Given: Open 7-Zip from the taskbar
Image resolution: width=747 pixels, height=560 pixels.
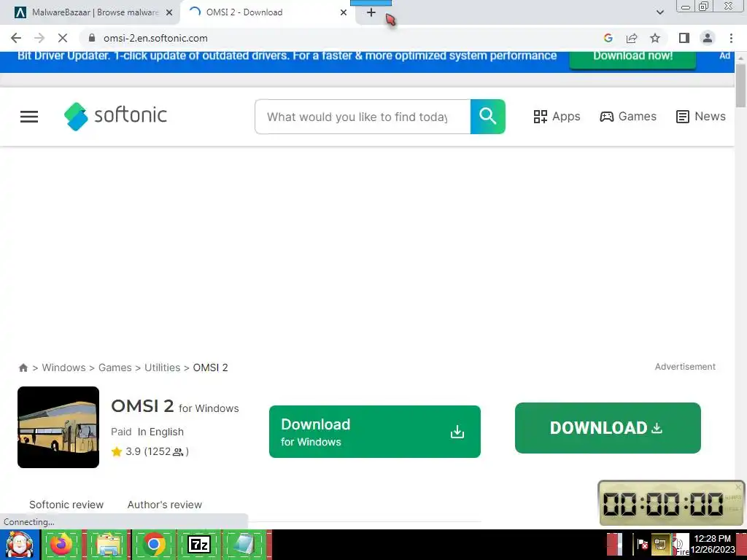Looking at the screenshot, I should 199,544.
